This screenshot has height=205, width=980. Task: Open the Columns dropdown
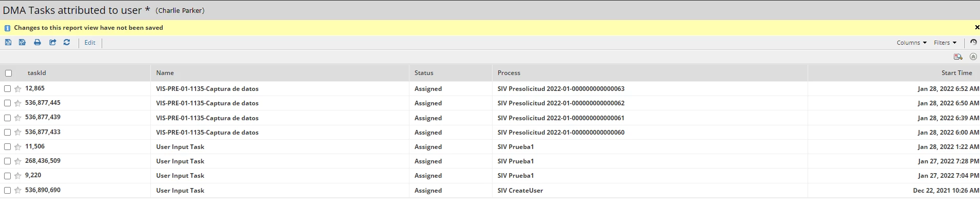tap(911, 43)
